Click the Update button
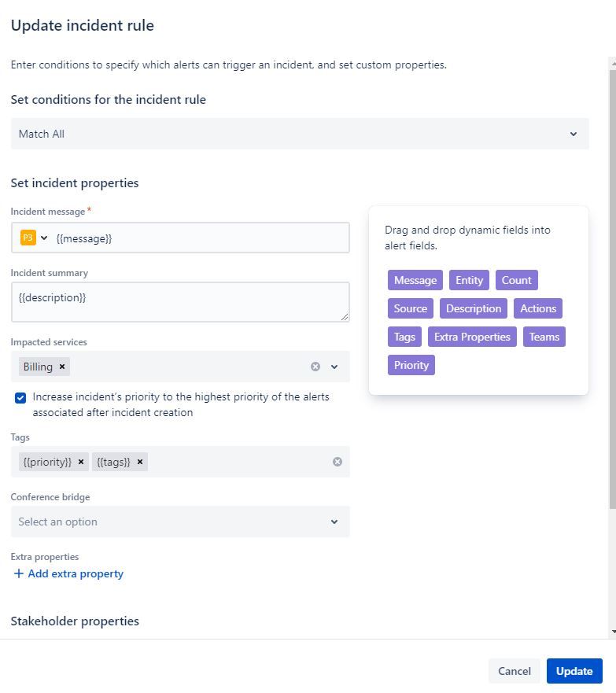Screen dimensions: 616x693 point(574,671)
